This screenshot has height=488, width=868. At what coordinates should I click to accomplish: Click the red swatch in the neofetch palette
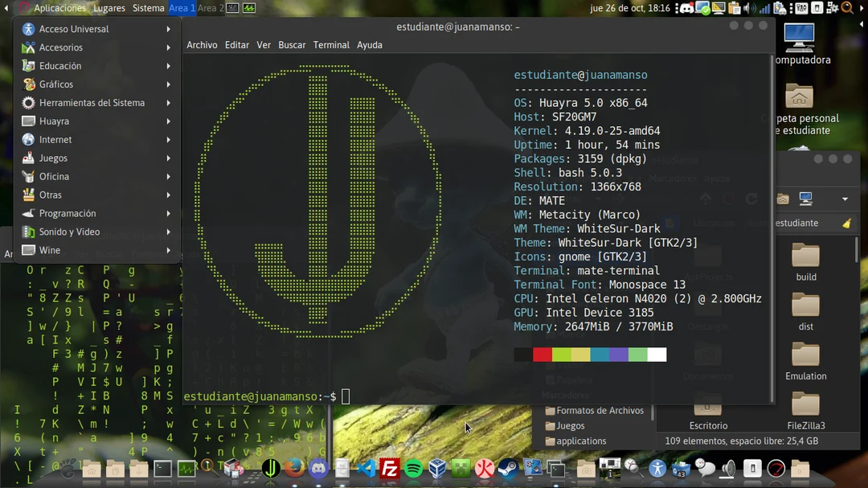[542, 354]
